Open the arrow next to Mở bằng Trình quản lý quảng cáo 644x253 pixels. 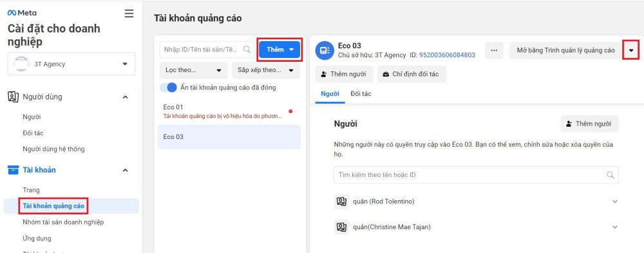pos(631,50)
